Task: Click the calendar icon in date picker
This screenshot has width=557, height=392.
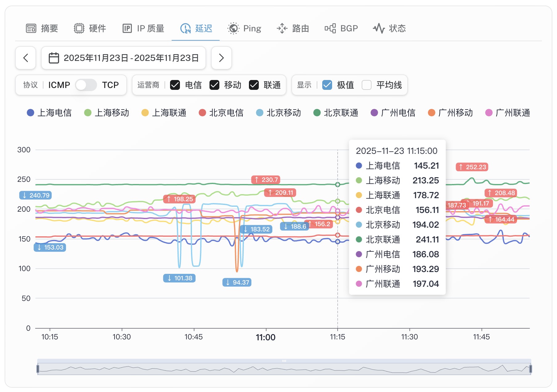Action: tap(54, 58)
